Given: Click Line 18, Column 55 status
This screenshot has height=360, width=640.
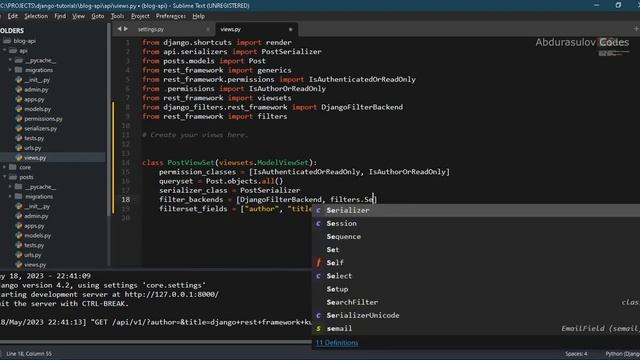Looking at the screenshot, I should pyautogui.click(x=29, y=354).
